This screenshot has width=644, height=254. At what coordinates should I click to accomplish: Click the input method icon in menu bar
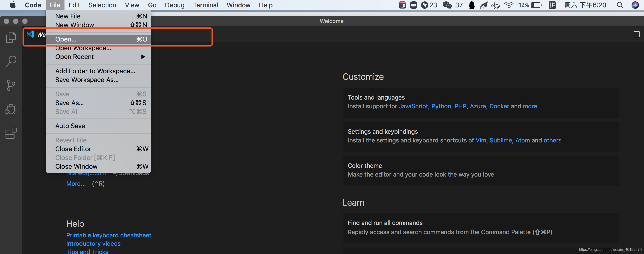click(x=552, y=5)
